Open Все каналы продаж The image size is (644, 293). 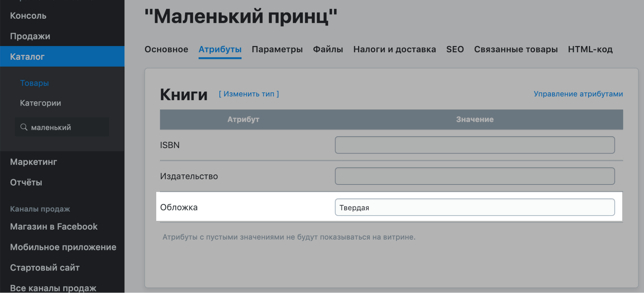(53, 288)
